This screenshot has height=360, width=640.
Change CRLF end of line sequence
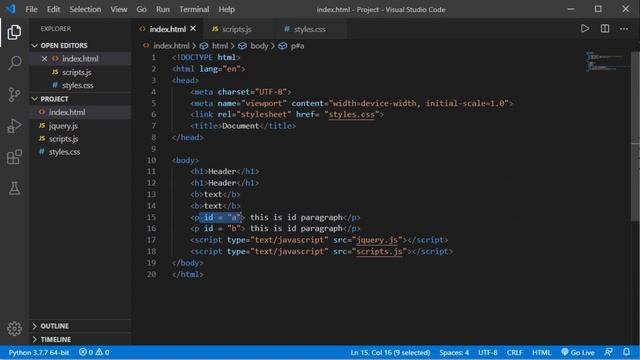(x=514, y=352)
